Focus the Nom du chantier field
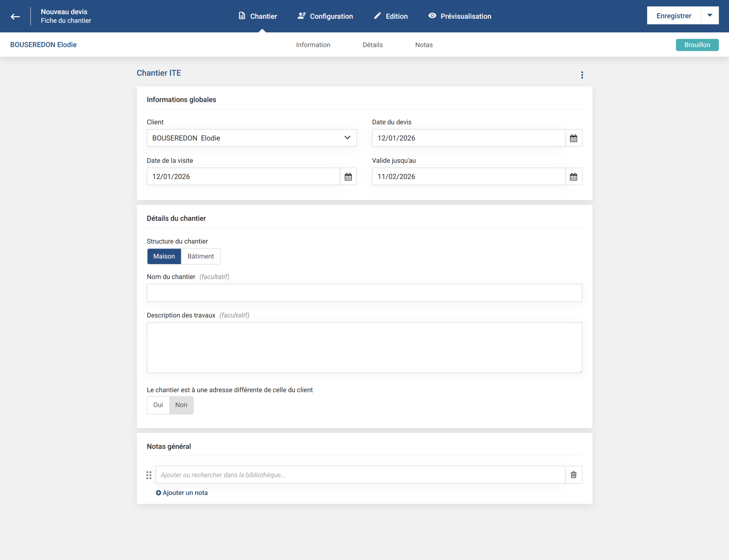Screen dimensions: 729x560 coord(364,293)
